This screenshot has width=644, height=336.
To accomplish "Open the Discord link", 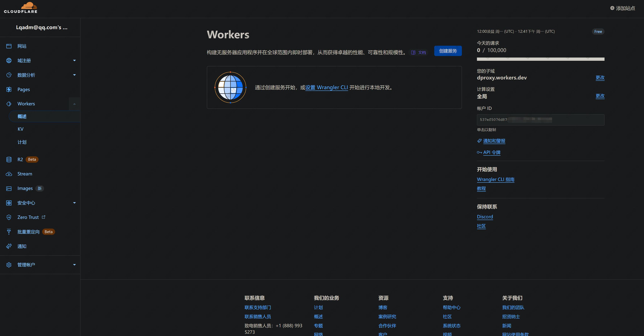I will click(x=485, y=217).
